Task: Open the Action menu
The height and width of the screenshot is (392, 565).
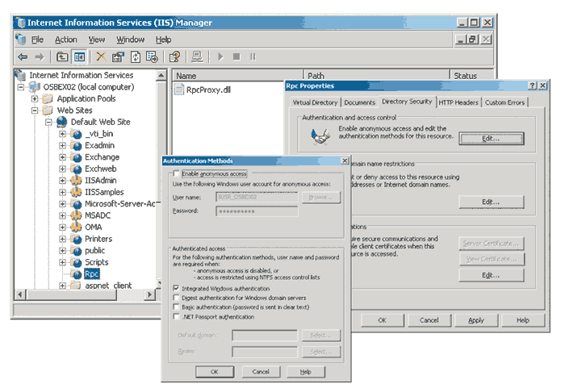Action: [x=66, y=40]
